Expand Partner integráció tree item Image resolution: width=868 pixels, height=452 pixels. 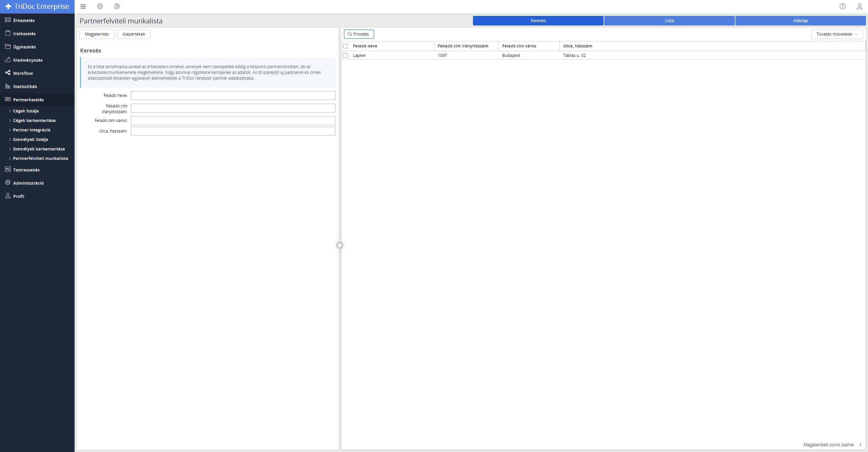(x=32, y=130)
